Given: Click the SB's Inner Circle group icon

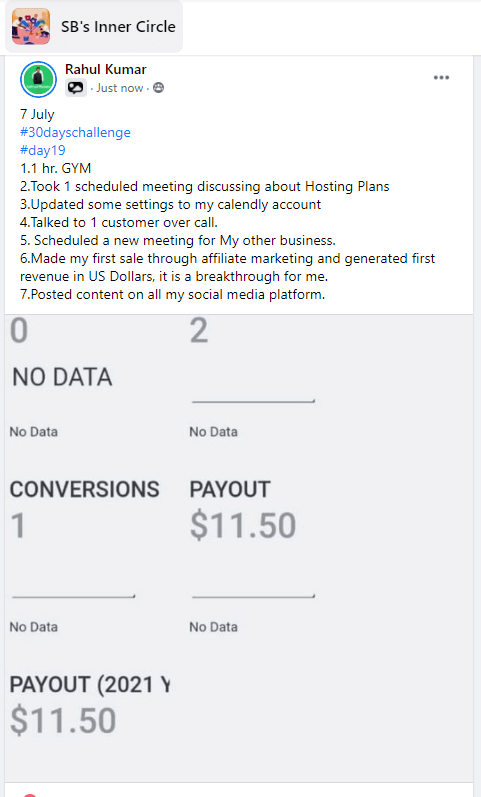Looking at the screenshot, I should tap(31, 26).
